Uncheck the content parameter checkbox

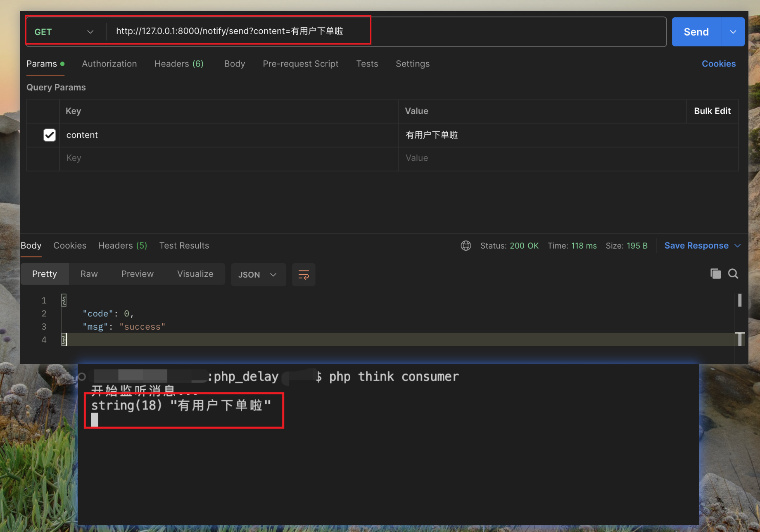[50, 135]
